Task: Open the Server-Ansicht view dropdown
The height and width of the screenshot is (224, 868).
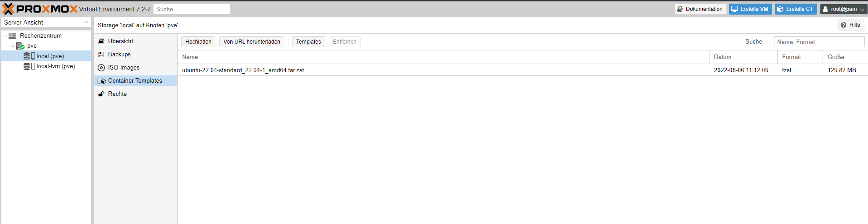Action: tap(46, 22)
